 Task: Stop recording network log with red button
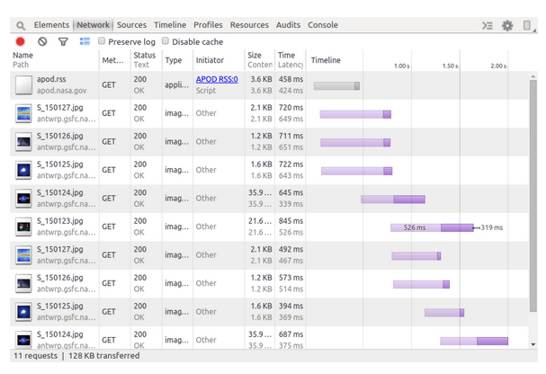pyautogui.click(x=20, y=42)
